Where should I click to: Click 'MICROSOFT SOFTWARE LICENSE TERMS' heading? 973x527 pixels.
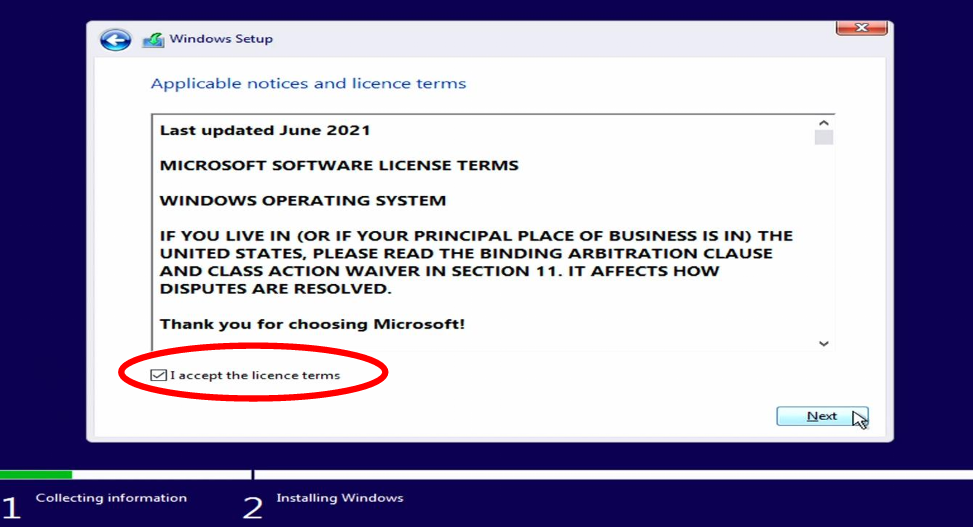coord(339,165)
